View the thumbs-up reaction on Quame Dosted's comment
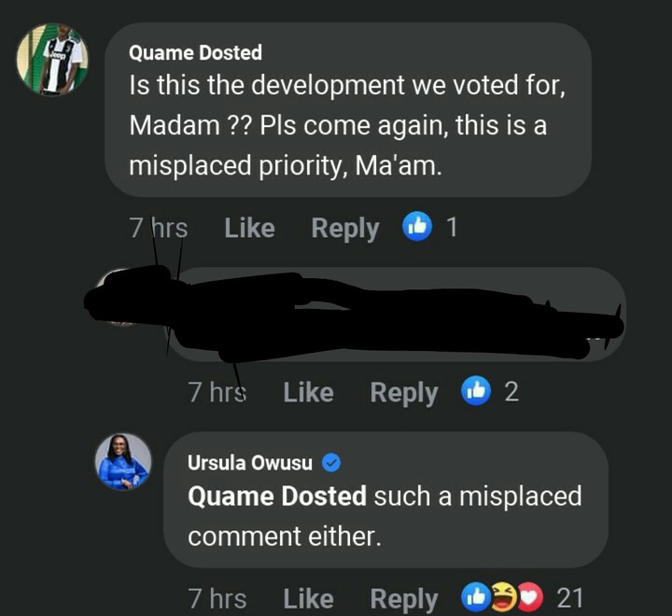The image size is (672, 616). [x=417, y=227]
